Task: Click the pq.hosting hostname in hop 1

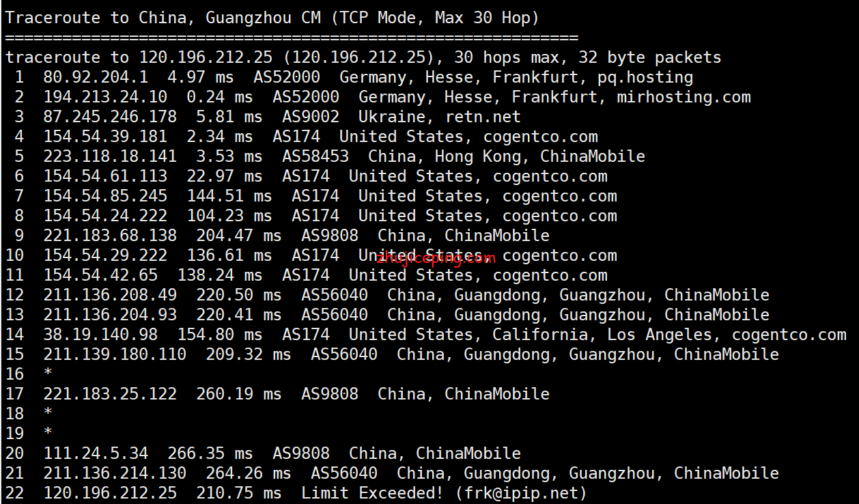Action: point(645,77)
